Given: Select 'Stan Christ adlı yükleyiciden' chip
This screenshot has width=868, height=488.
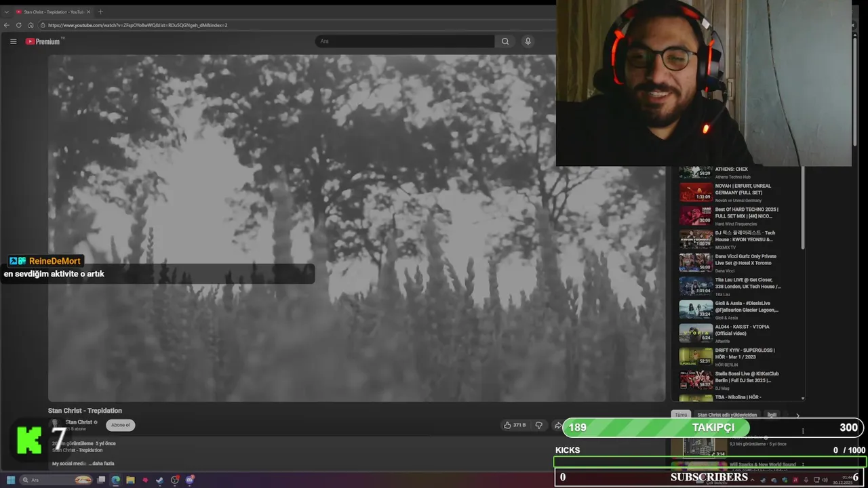Looking at the screenshot, I should (727, 415).
